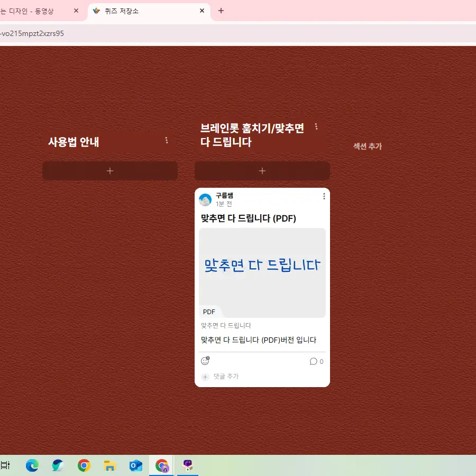
Task: Select the PDF badge on the attachment preview
Action: tap(209, 312)
